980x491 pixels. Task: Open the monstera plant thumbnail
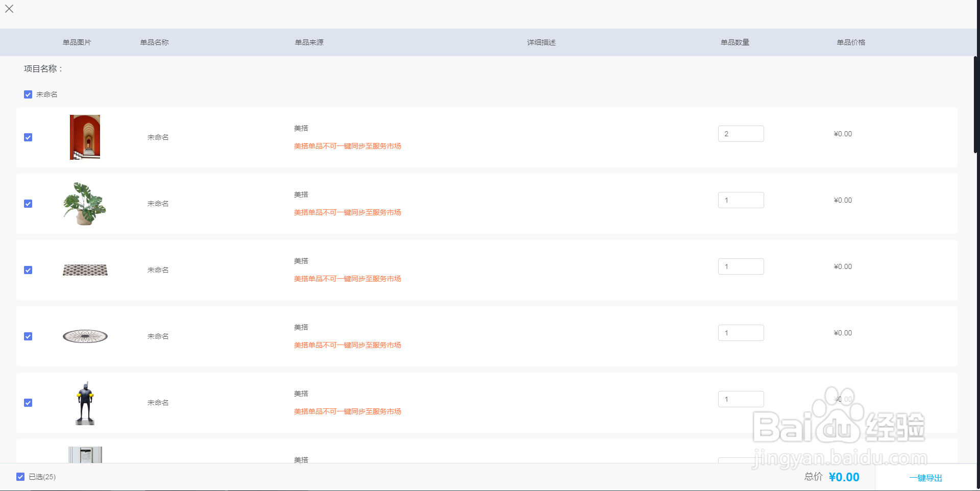tap(85, 204)
